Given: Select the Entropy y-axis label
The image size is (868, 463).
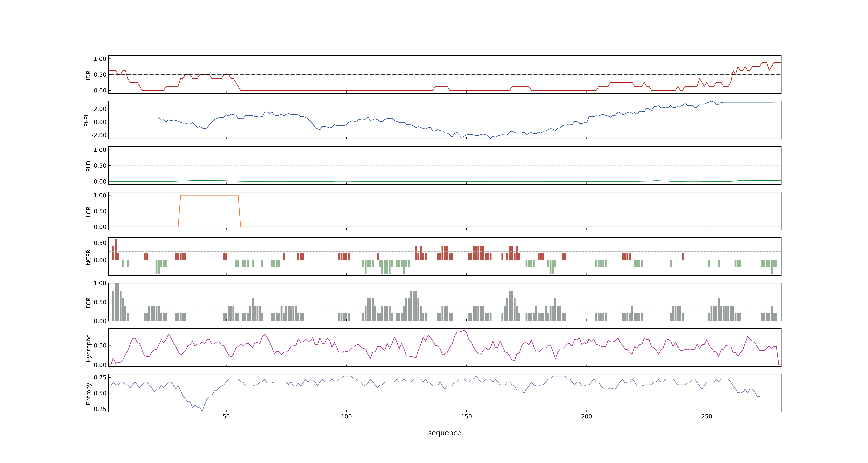Looking at the screenshot, I should pos(88,393).
